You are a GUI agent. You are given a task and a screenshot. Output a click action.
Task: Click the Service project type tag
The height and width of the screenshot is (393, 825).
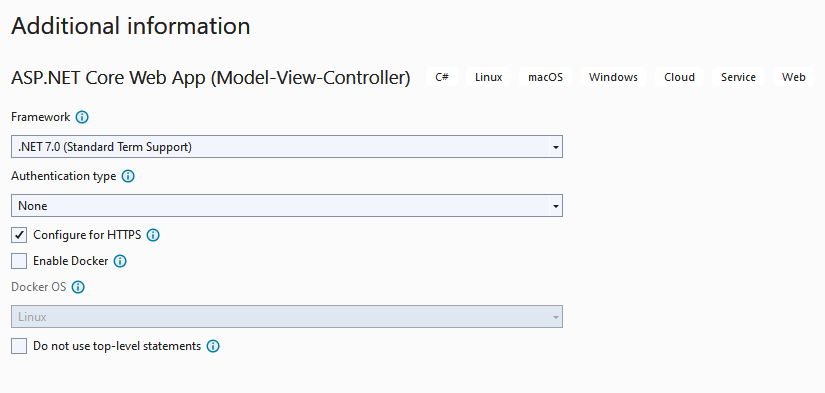click(x=738, y=77)
